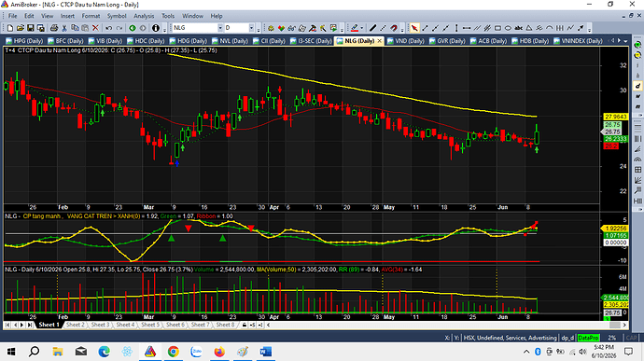Select the red arrow pointer tool
This screenshot has height=361, width=644.
414,28
